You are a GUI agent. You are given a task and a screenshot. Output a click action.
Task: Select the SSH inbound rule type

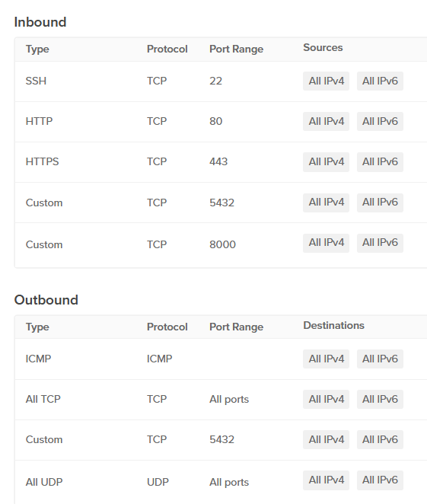tap(36, 81)
